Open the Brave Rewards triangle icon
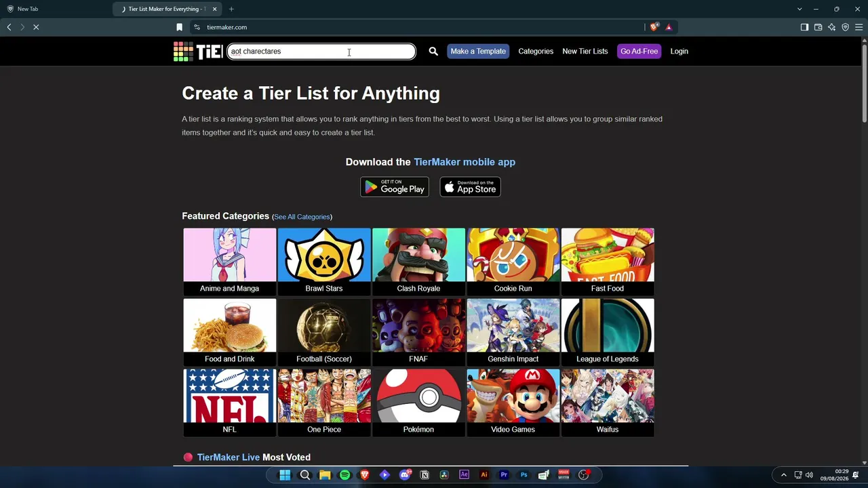This screenshot has height=488, width=868. pos(669,27)
